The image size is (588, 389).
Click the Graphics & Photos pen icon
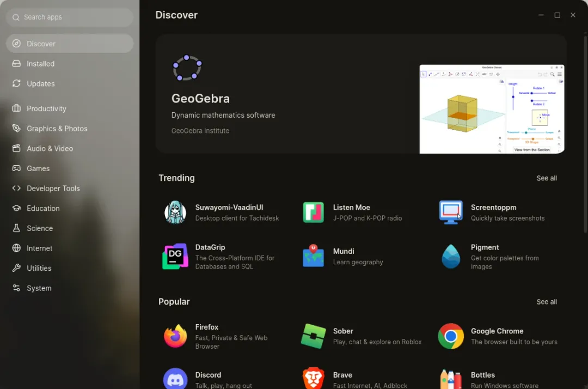tap(16, 128)
